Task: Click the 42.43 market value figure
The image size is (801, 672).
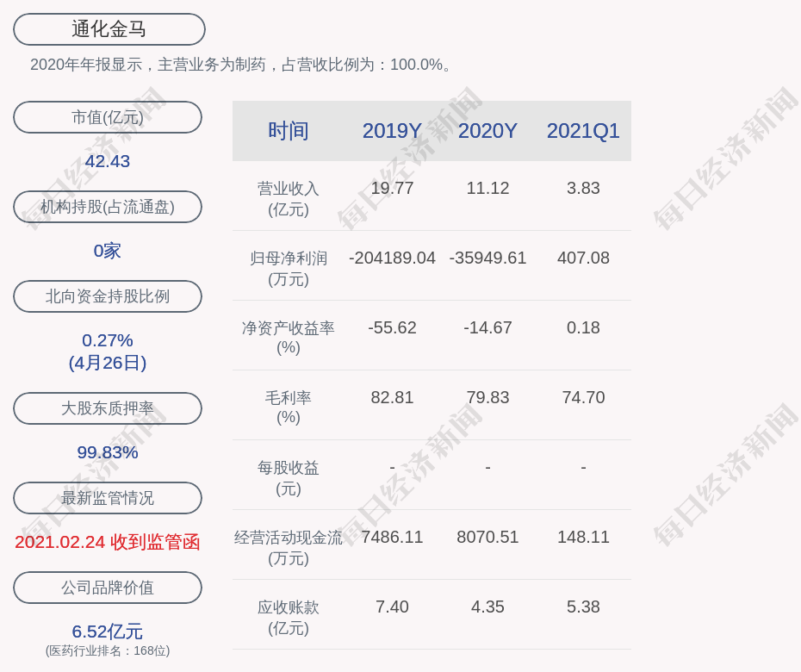Action: coord(108,161)
